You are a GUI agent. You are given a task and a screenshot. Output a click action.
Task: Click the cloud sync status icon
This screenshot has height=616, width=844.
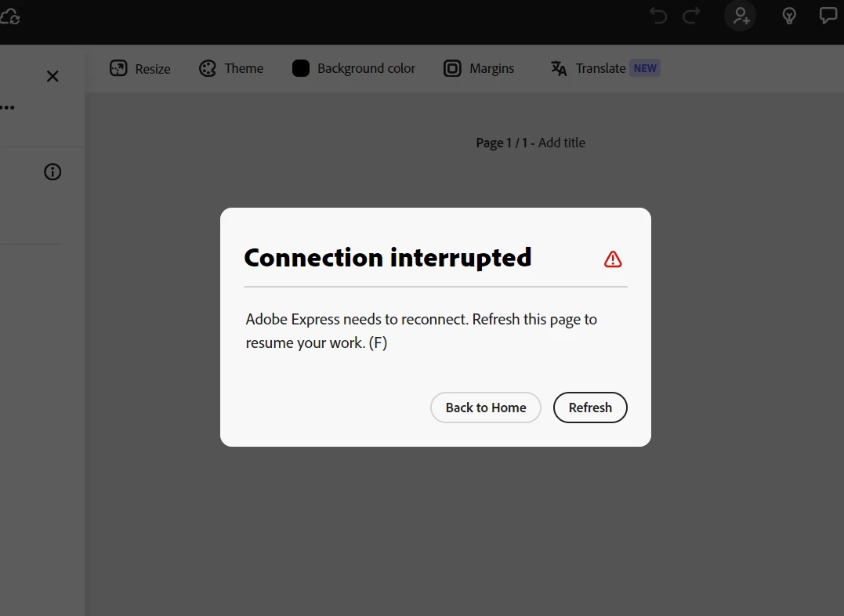pos(10,16)
